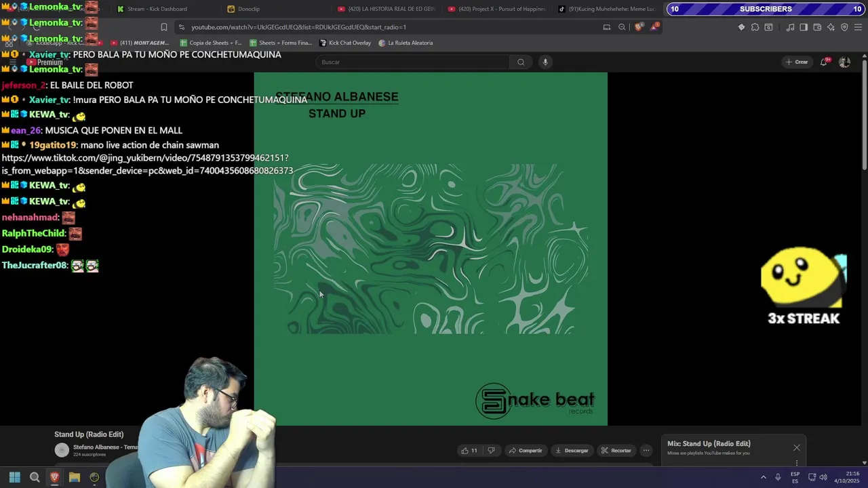Screen dimensions: 868x488
Task: Toggle the browser sidebar panel icon
Action: tap(804, 27)
